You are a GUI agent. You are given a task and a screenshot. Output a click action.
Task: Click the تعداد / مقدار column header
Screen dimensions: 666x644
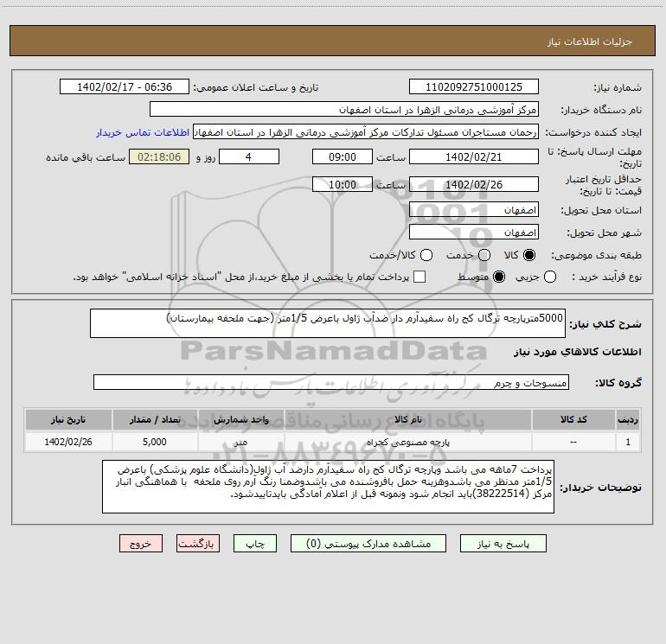click(x=155, y=419)
